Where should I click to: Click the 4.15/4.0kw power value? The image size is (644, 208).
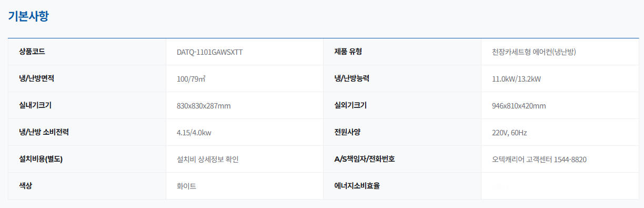click(x=194, y=133)
